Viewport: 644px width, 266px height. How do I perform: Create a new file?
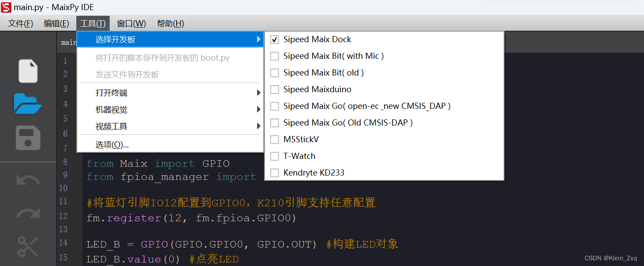(x=28, y=71)
